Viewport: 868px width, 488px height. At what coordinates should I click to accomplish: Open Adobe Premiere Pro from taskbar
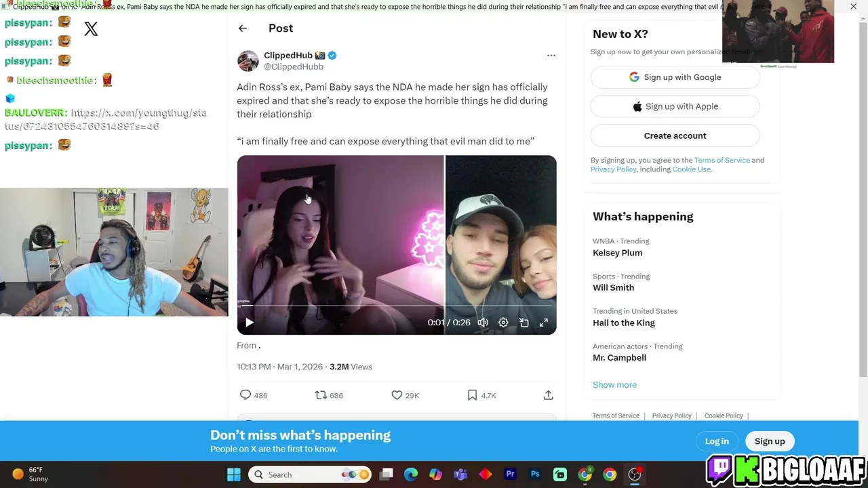(510, 474)
